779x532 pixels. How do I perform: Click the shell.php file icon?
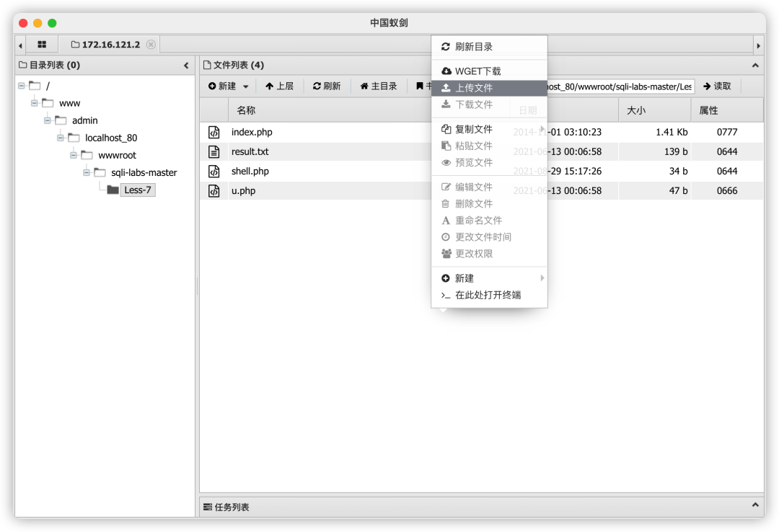tap(214, 172)
